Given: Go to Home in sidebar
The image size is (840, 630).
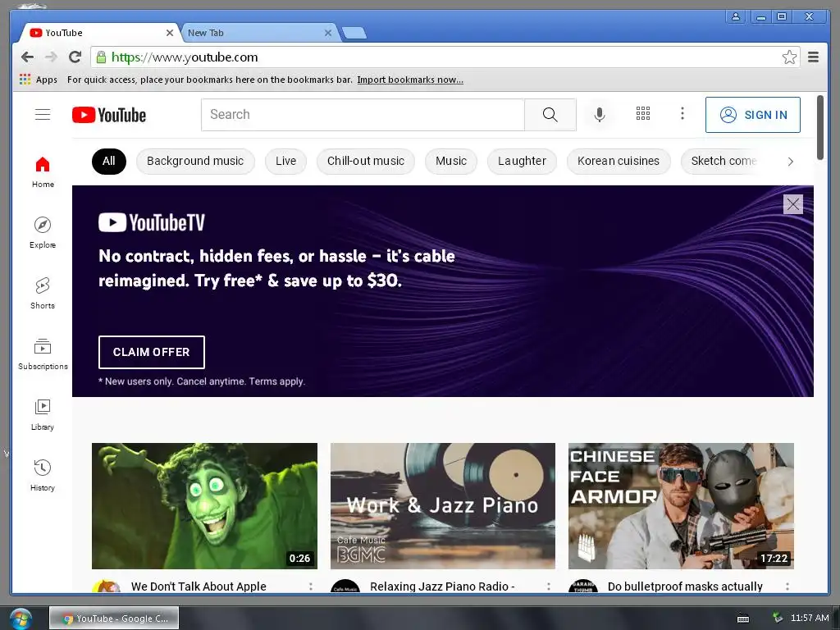Looking at the screenshot, I should coord(43,172).
